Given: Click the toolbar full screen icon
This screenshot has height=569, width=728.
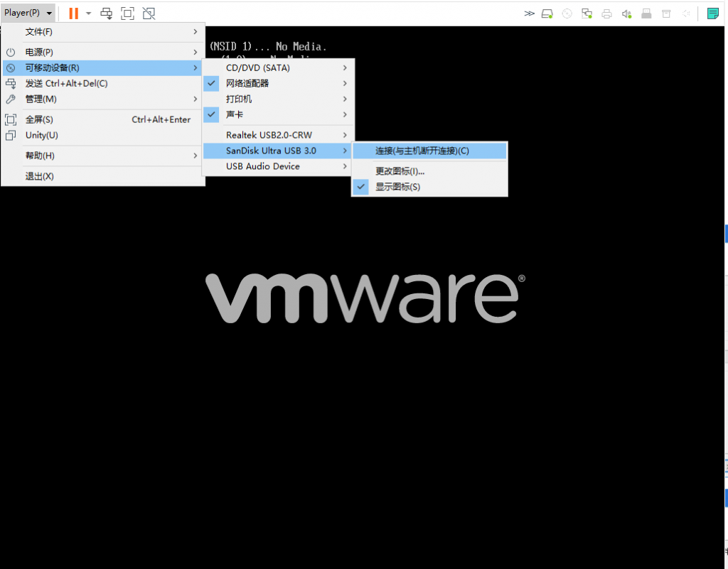Looking at the screenshot, I should click(x=127, y=13).
